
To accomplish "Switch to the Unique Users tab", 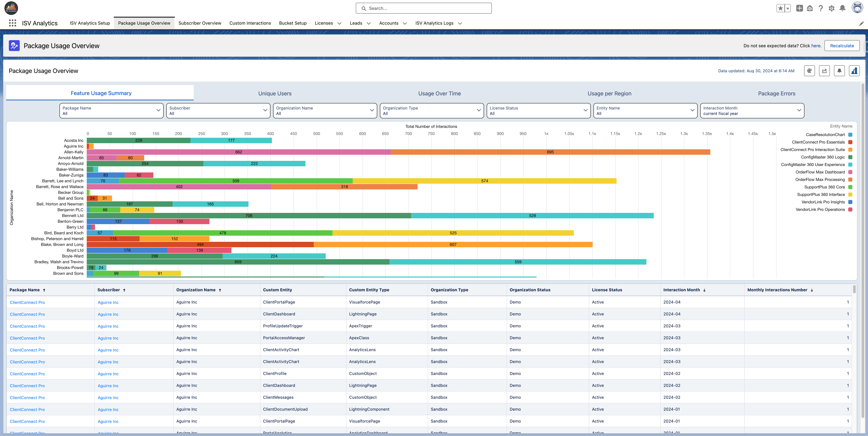I will tap(275, 93).
